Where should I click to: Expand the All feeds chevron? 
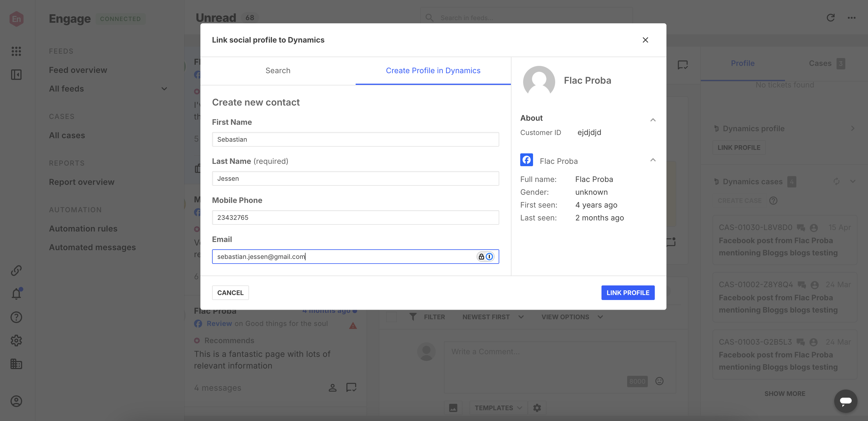pyautogui.click(x=164, y=89)
